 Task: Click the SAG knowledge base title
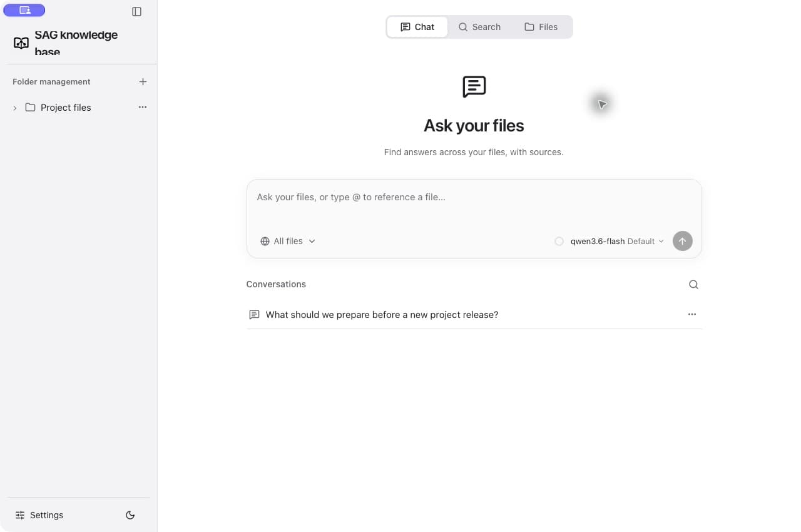tap(76, 43)
